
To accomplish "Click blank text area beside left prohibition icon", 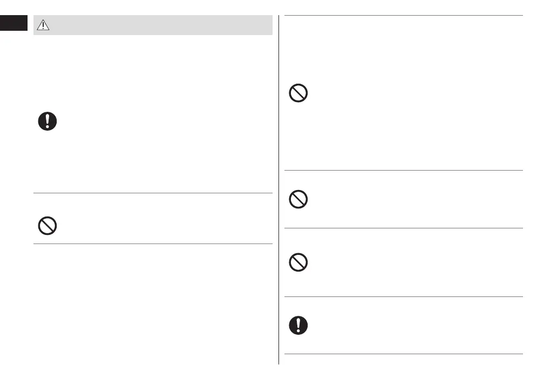I will coord(162,224).
